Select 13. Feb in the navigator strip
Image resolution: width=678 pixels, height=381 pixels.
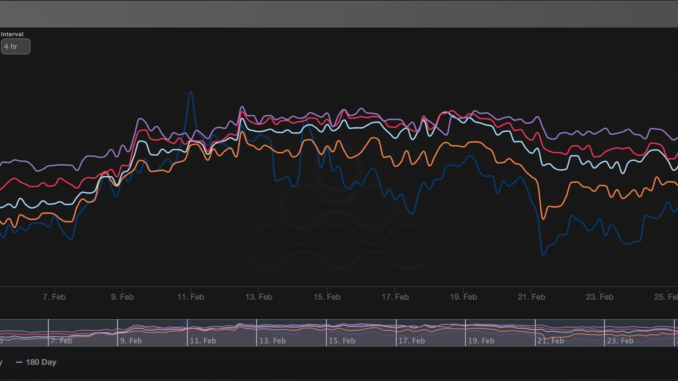click(272, 341)
